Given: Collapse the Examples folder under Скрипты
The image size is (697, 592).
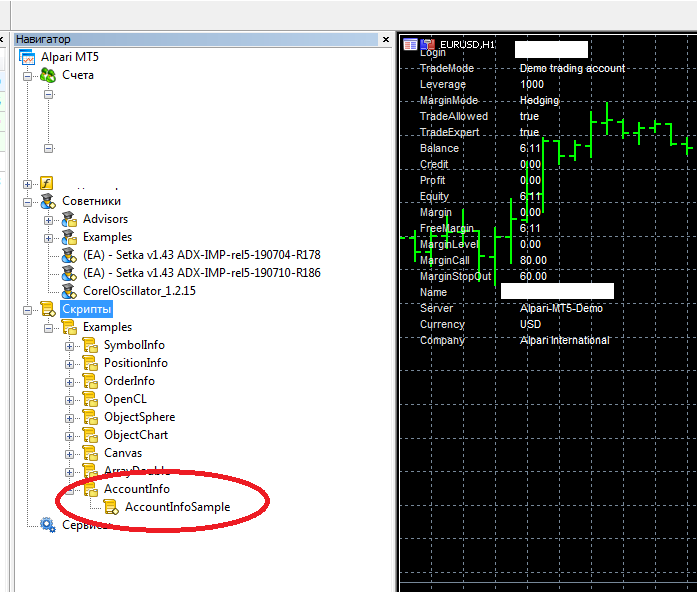Looking at the screenshot, I should [48, 328].
